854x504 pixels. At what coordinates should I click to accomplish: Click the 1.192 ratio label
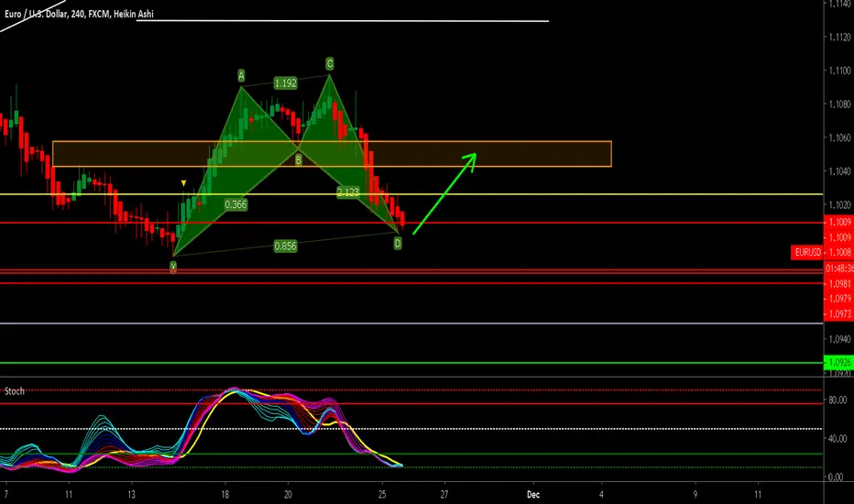pyautogui.click(x=285, y=83)
